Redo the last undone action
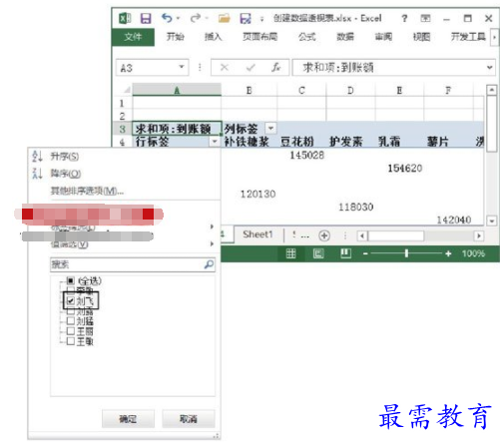The width and height of the screenshot is (500, 448). point(196,18)
